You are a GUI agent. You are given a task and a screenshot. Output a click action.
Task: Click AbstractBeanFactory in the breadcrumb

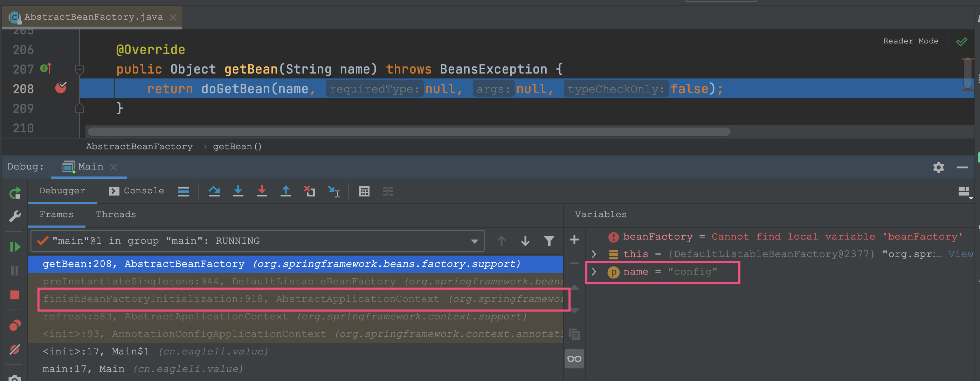pyautogui.click(x=139, y=146)
